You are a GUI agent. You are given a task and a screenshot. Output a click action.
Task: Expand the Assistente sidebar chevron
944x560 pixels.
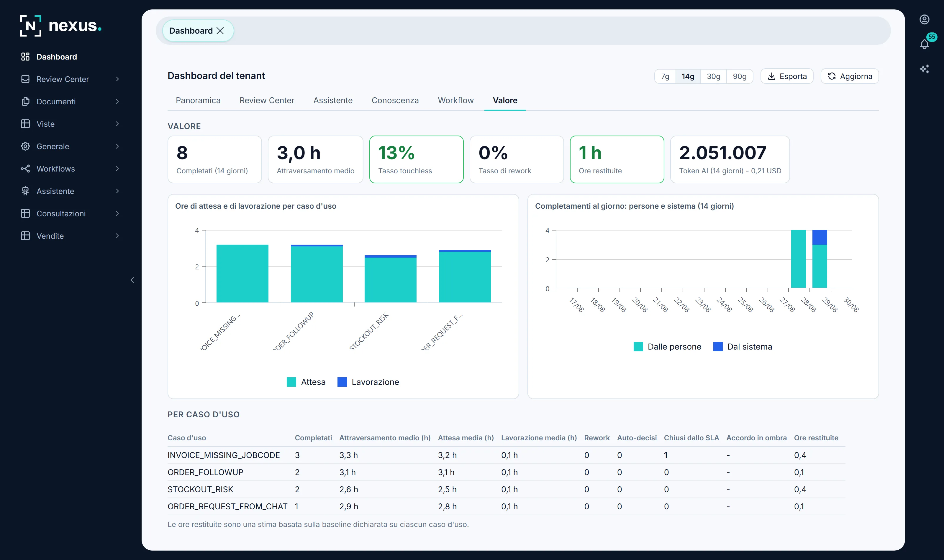pyautogui.click(x=117, y=191)
